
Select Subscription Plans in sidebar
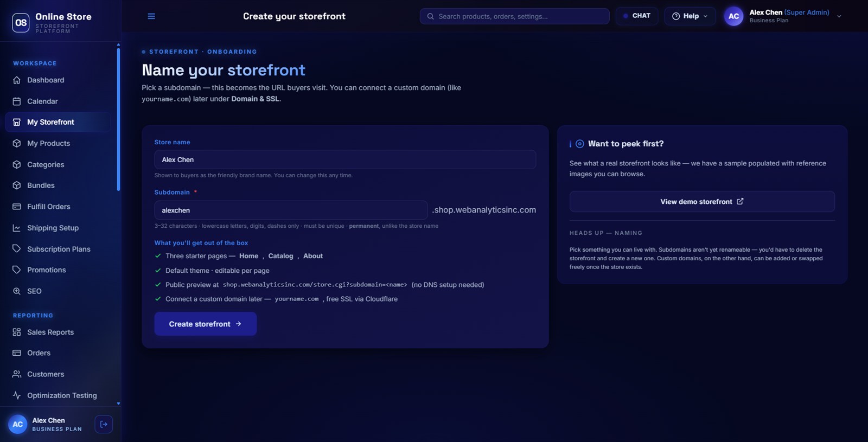pyautogui.click(x=58, y=249)
